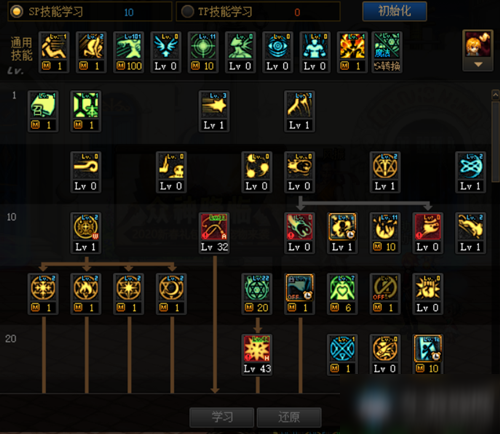Pick the red whip skill at Lv 32
The height and width of the screenshot is (434, 500).
[214, 233]
